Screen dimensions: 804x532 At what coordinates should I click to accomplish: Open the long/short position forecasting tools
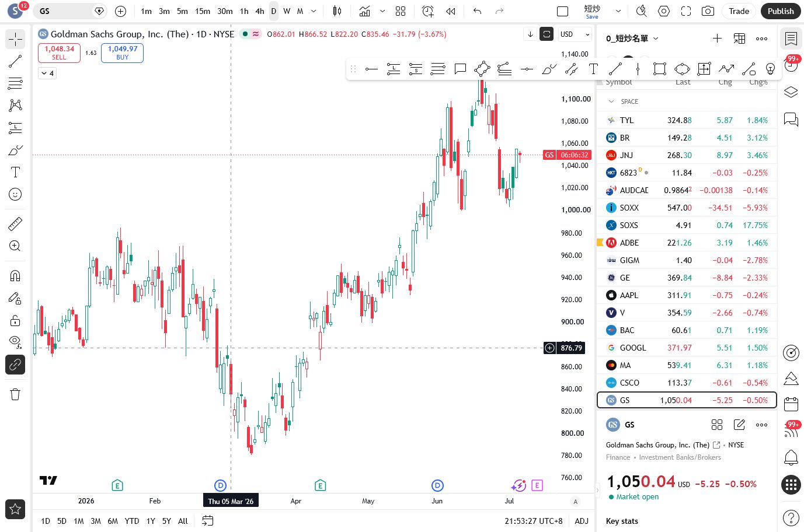[15, 128]
